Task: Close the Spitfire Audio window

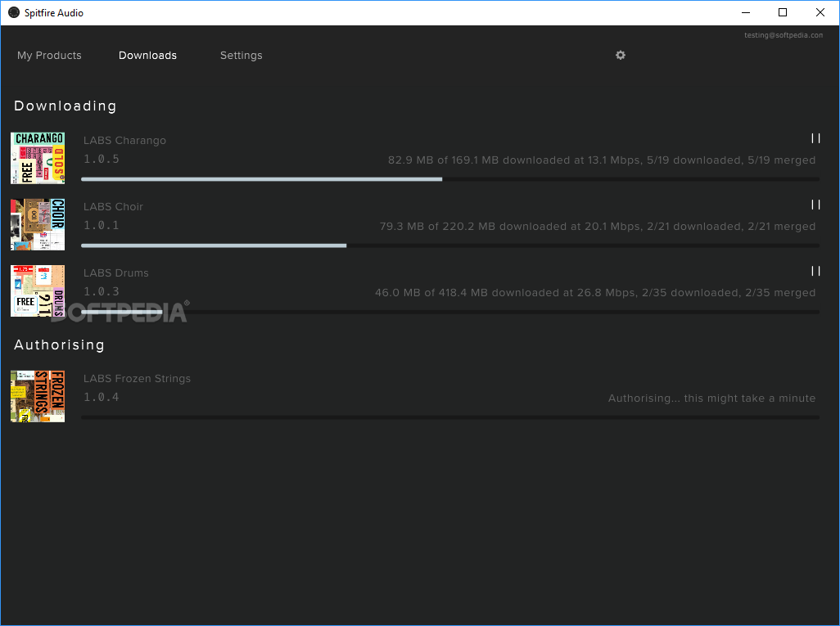Action: pos(820,12)
